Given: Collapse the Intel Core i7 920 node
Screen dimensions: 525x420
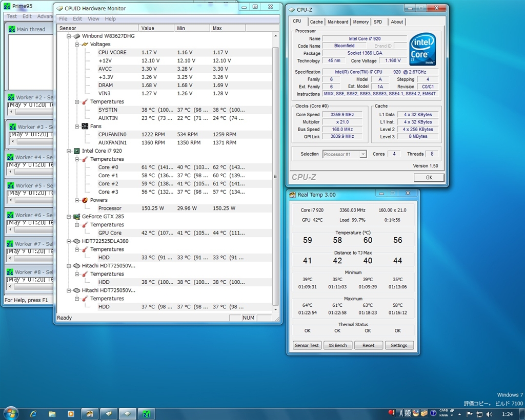Looking at the screenshot, I should click(69, 151).
